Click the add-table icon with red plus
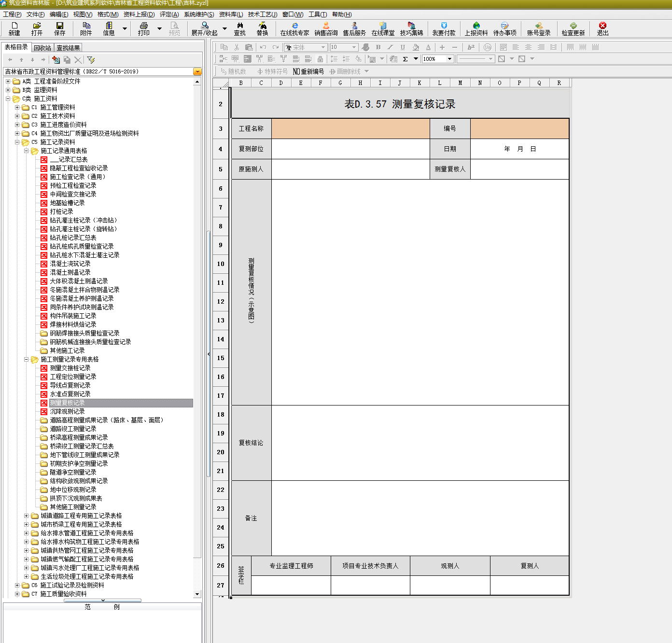 click(x=56, y=60)
